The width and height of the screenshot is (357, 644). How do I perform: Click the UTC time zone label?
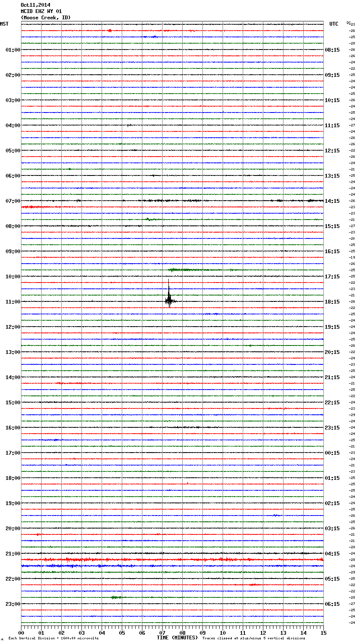(x=333, y=24)
